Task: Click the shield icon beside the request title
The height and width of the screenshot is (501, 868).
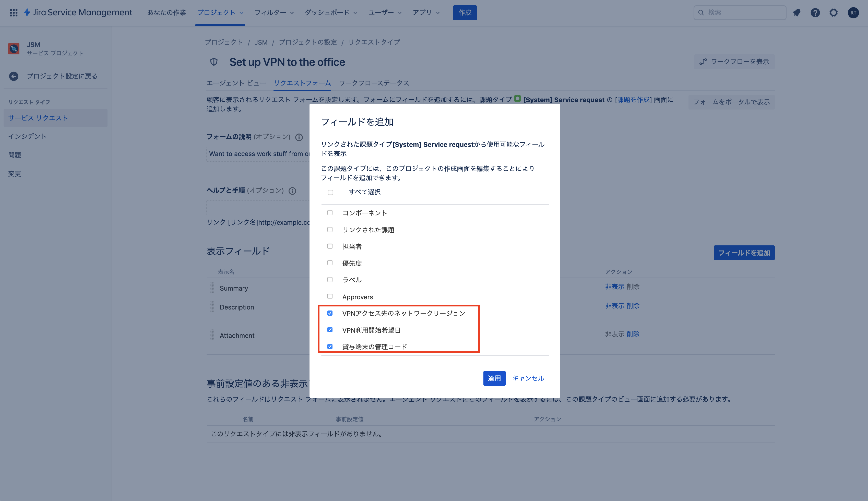Action: 214,62
